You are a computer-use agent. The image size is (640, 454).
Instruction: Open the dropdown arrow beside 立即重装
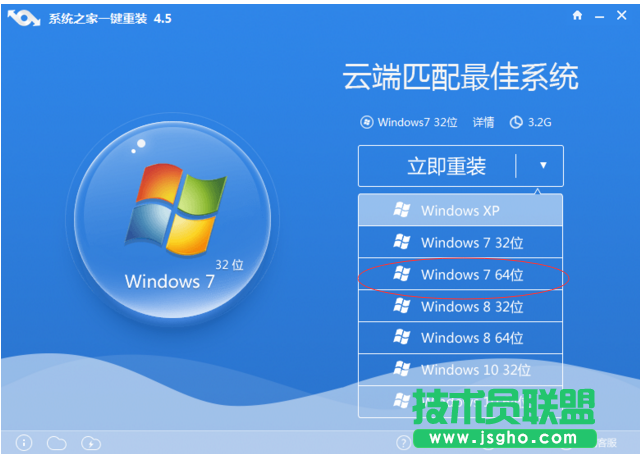point(543,166)
